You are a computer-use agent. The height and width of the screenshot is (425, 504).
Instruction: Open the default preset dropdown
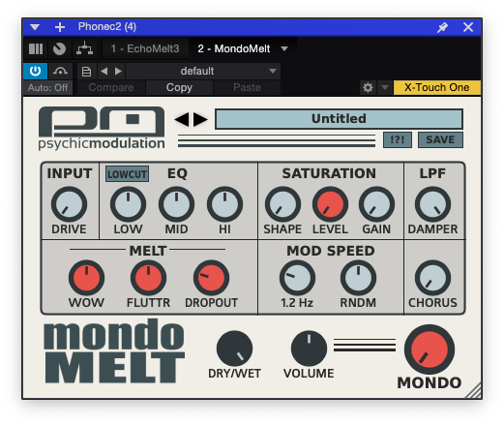tap(203, 71)
